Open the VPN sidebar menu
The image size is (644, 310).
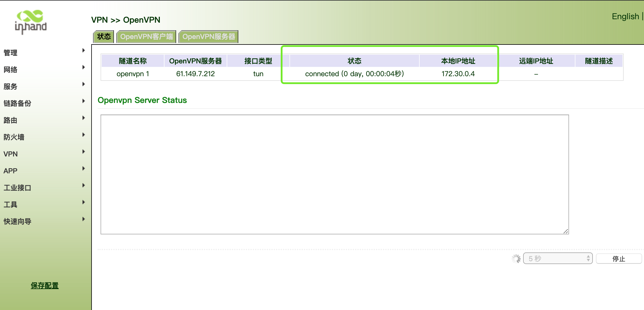point(11,154)
